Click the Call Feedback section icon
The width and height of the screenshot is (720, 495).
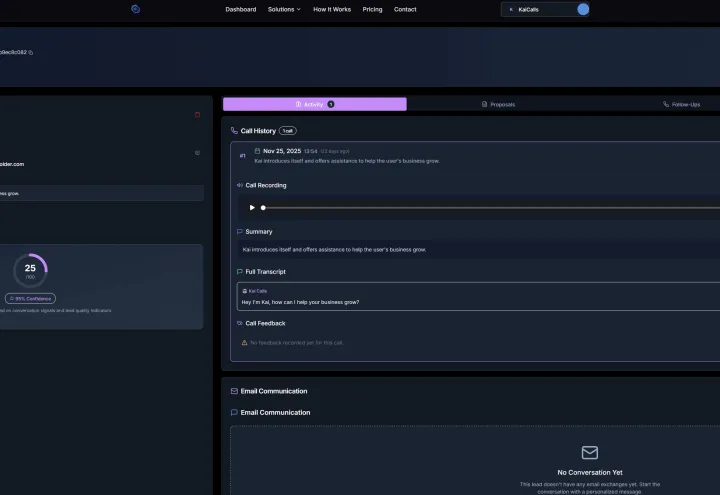click(240, 323)
